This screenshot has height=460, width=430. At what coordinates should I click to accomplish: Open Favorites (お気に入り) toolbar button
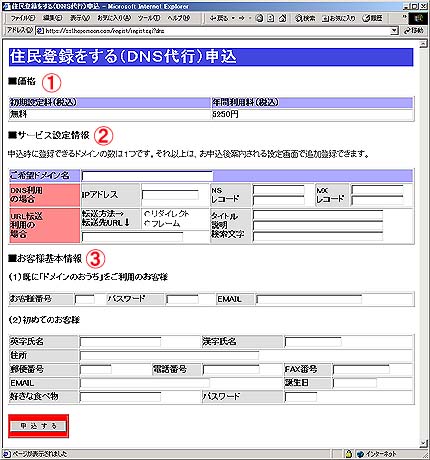click(339, 18)
